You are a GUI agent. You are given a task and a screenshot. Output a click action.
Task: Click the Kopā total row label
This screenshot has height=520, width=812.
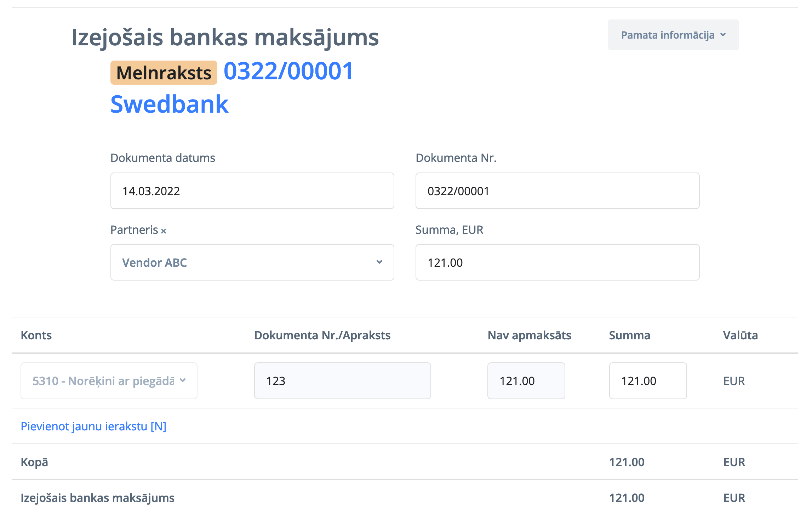point(34,462)
